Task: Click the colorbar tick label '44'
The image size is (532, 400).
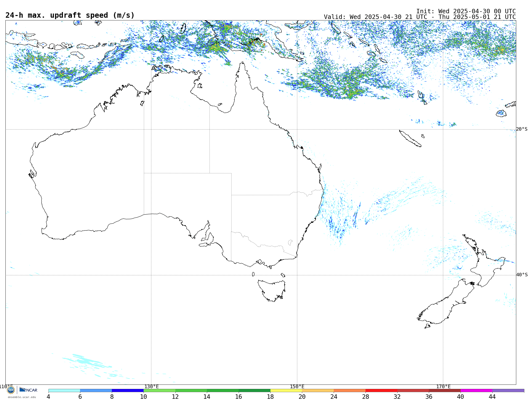Action: [492, 397]
